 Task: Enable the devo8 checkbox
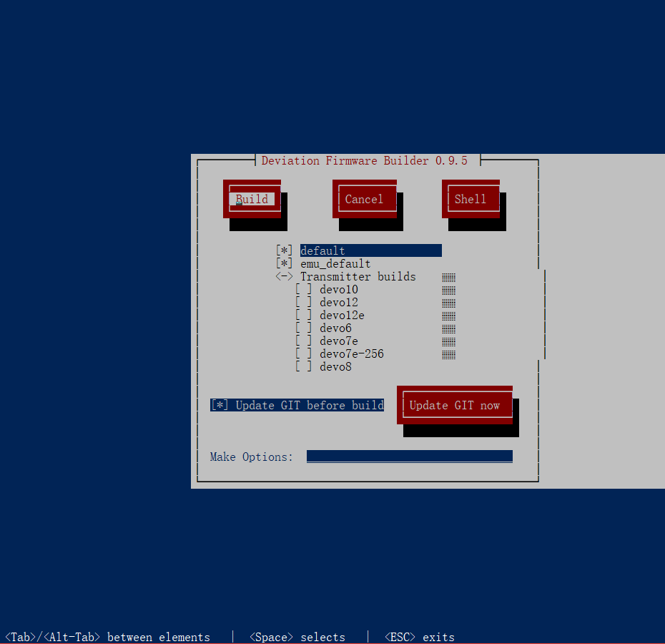click(303, 366)
